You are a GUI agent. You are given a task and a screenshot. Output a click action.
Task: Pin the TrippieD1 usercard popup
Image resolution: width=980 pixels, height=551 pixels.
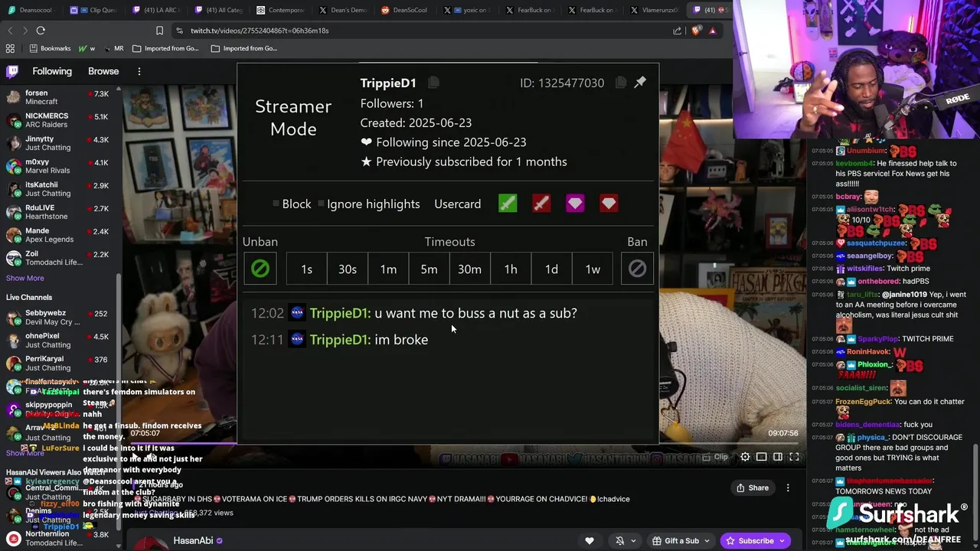click(x=640, y=82)
